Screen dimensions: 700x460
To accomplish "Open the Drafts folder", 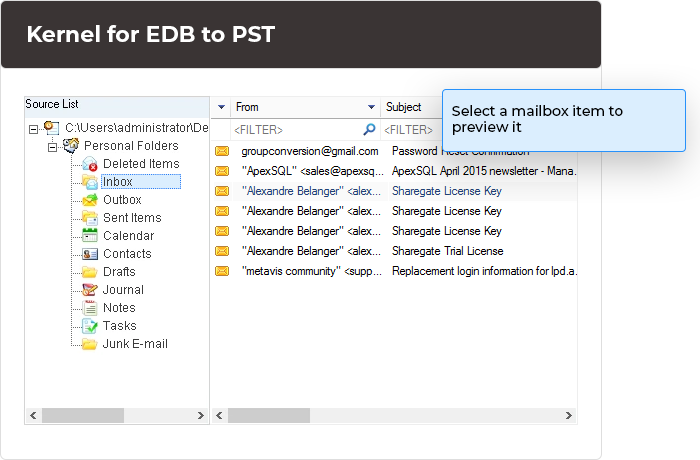I will (119, 272).
